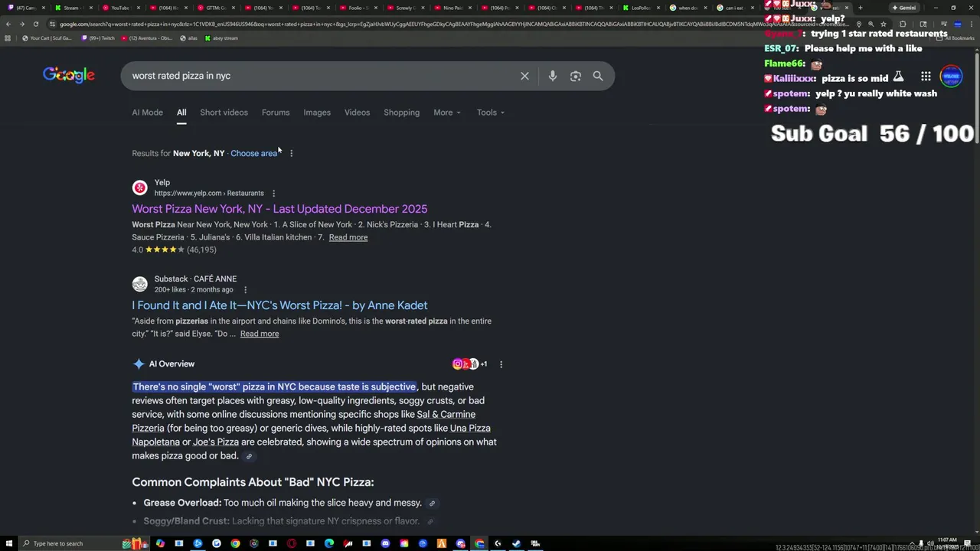
Task: Open the Twitch bookmark
Action: click(x=97, y=38)
